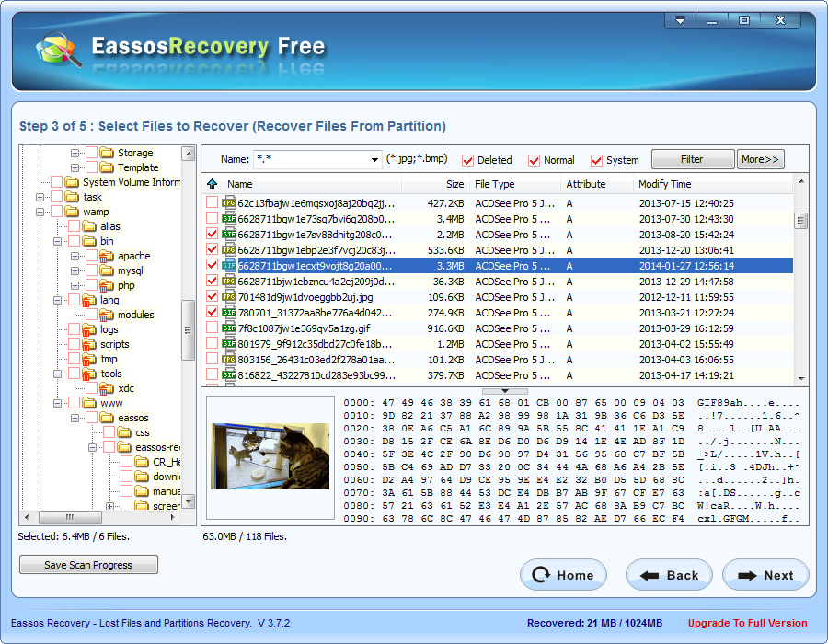Viewport: 828px width, 644px height.
Task: Open the title bar dropdown menu icon
Action: [680, 20]
